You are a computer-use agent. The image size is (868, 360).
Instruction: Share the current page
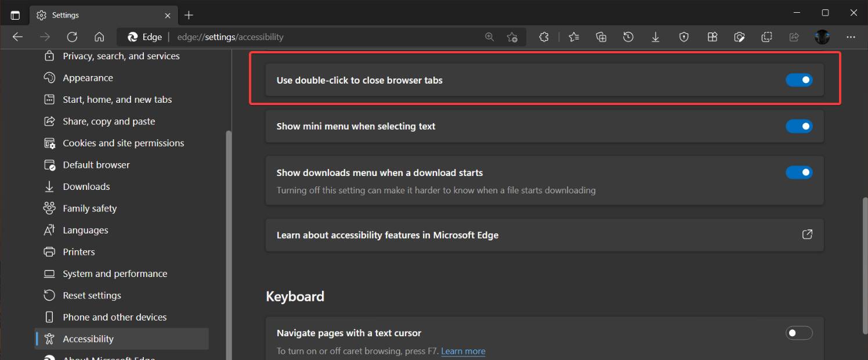794,37
